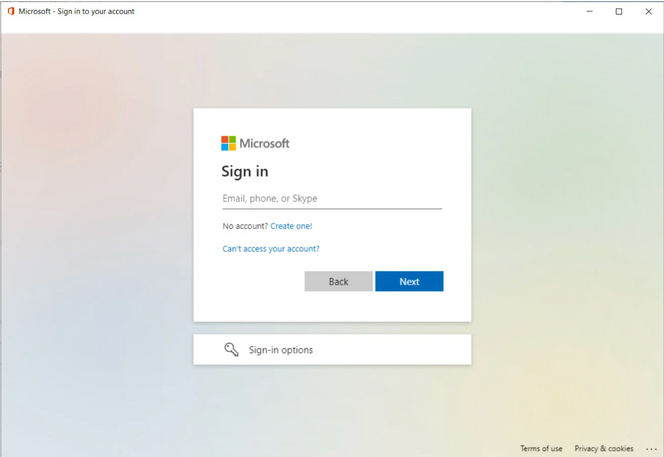This screenshot has height=457, width=664.
Task: Close the Microsoft sign-in window
Action: click(648, 11)
